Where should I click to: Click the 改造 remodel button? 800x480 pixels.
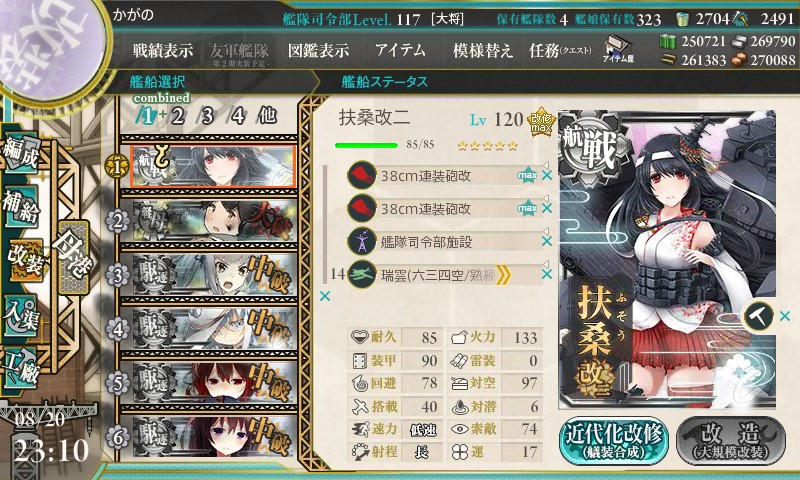tap(731, 441)
